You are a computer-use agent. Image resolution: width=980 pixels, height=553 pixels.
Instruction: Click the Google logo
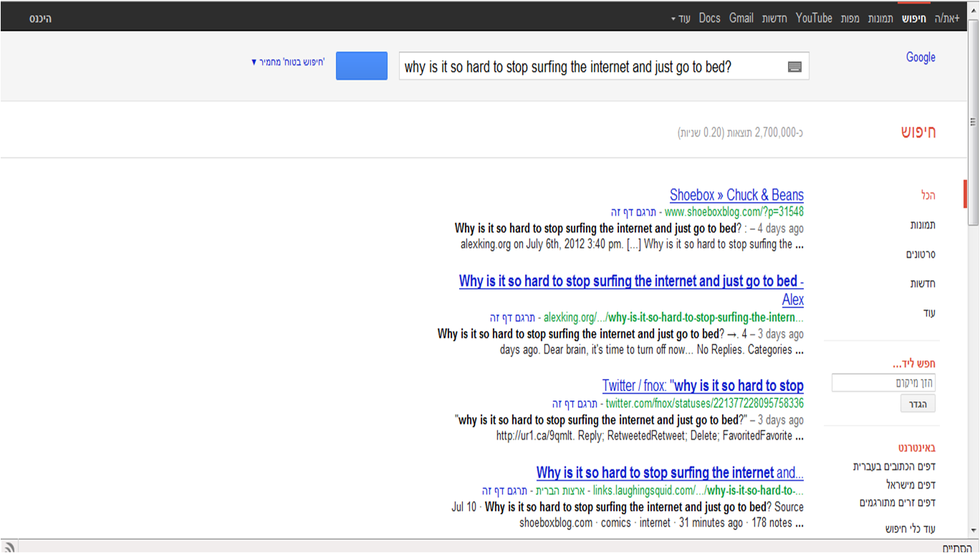pyautogui.click(x=921, y=57)
